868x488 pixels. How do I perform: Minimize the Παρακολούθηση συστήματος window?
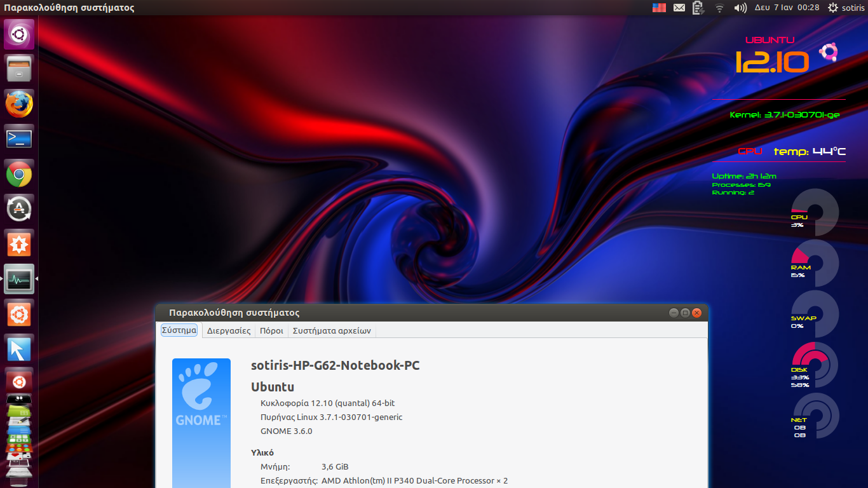674,313
